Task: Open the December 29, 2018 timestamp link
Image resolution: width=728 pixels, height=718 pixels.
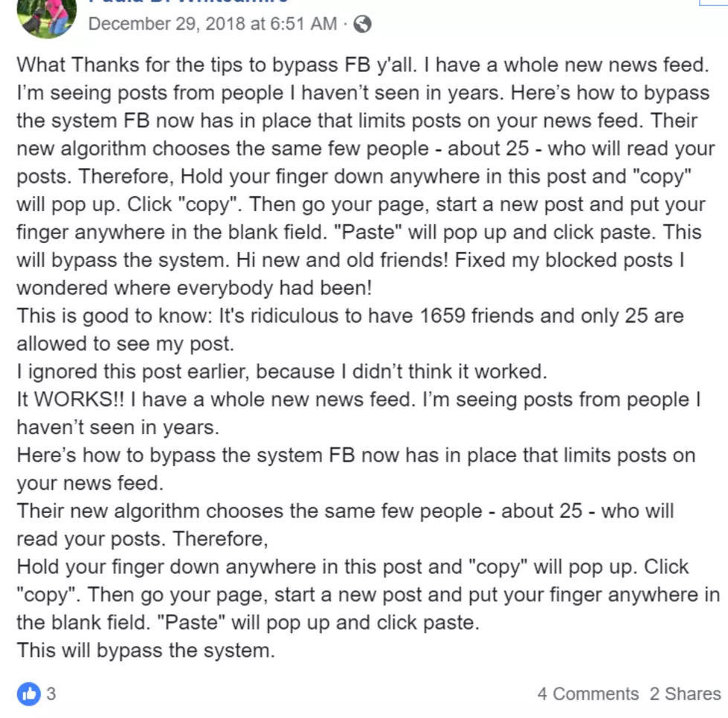Action: (x=212, y=24)
